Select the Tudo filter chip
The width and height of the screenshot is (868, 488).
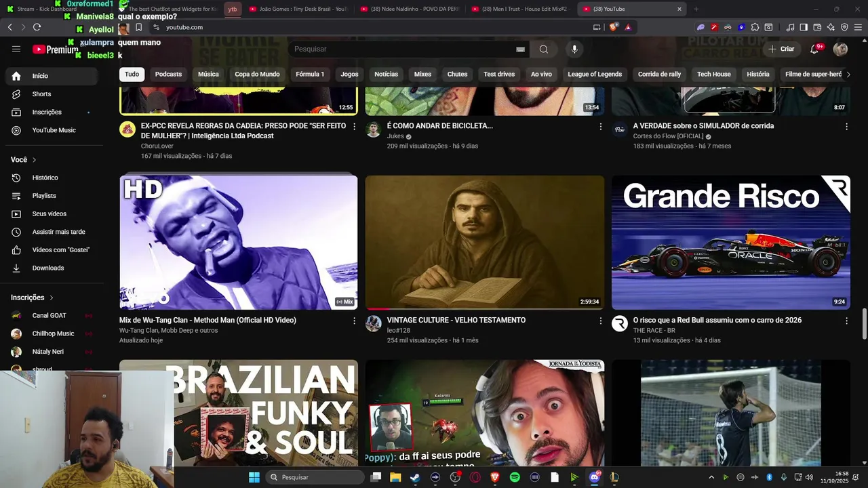(x=132, y=74)
